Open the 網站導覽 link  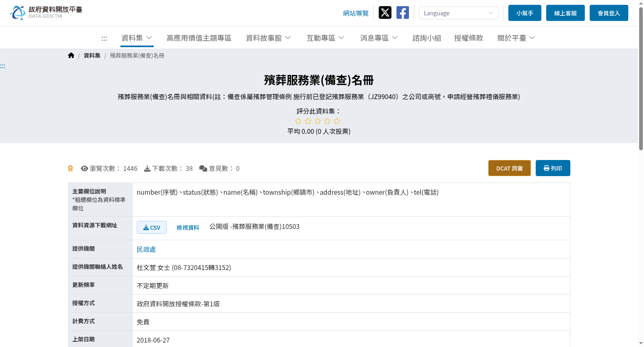point(356,13)
